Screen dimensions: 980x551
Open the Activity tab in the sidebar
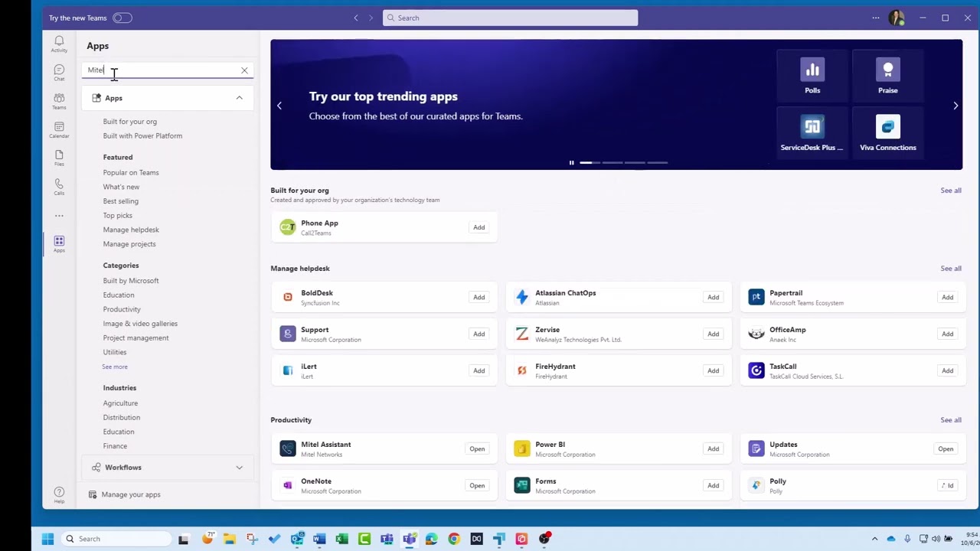tap(59, 44)
